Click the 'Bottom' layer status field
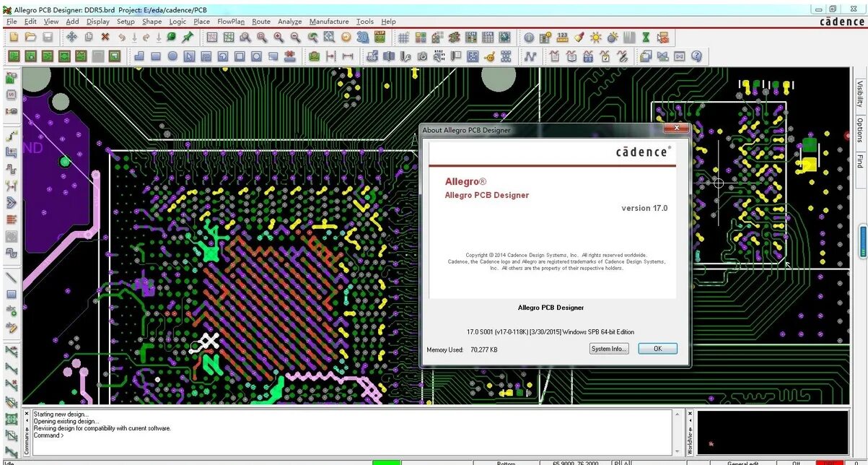Image resolution: width=868 pixels, height=465 pixels. coord(507,462)
